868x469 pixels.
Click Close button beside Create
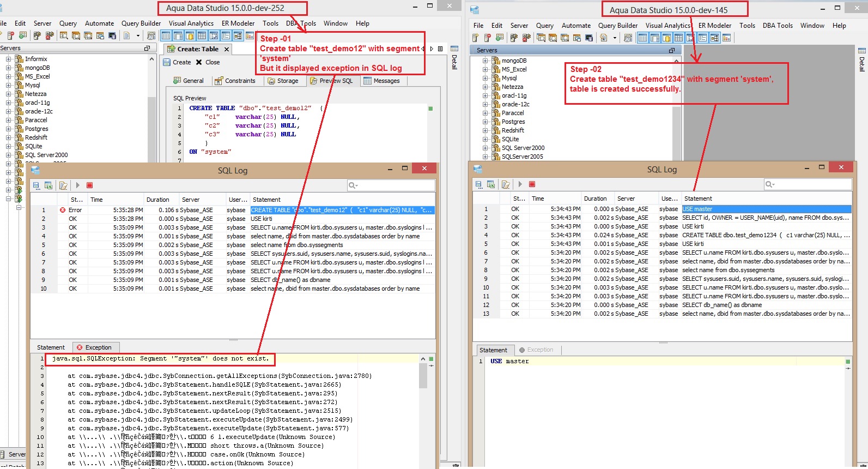pos(208,62)
